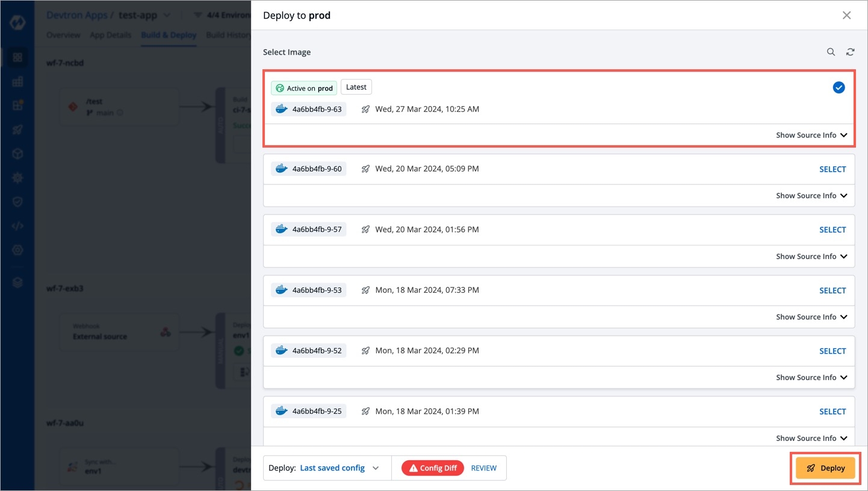Image resolution: width=868 pixels, height=491 pixels.
Task: Select image 4a6bb4fb-9-25
Action: click(832, 411)
